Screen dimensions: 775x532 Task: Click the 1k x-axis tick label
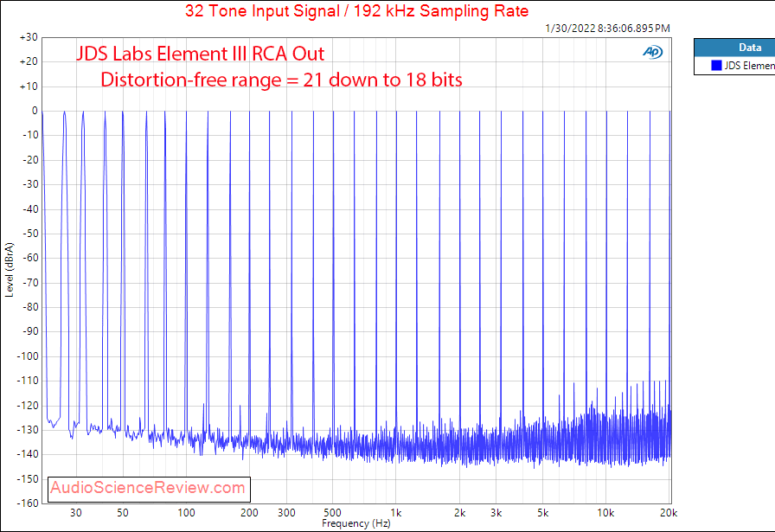coord(396,513)
